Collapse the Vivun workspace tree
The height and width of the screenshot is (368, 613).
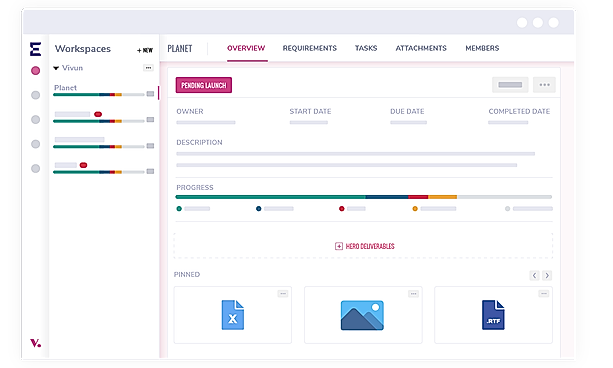click(56, 68)
